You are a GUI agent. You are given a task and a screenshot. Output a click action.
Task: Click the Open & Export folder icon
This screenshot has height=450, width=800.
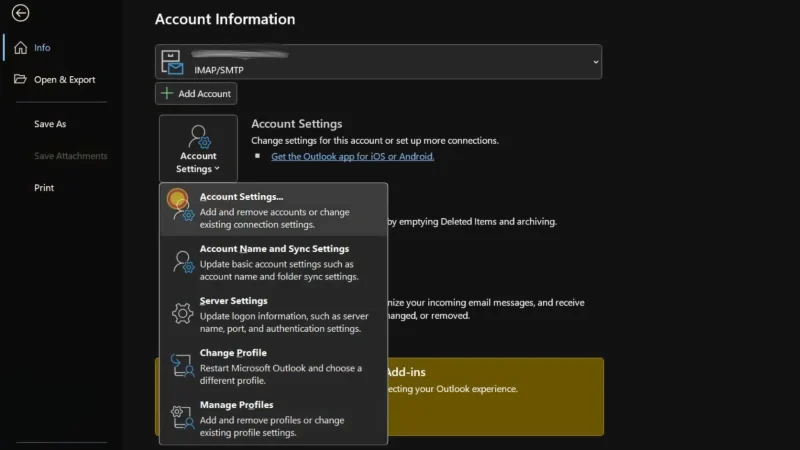click(x=20, y=79)
